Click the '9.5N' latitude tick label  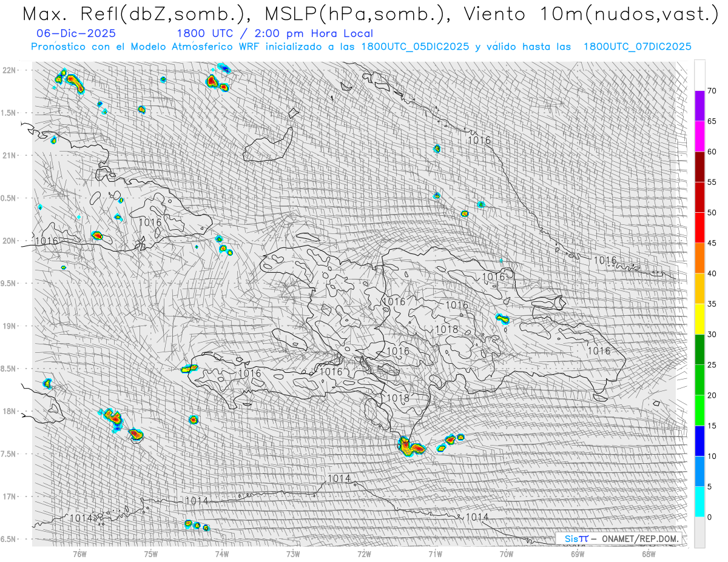click(x=9, y=283)
